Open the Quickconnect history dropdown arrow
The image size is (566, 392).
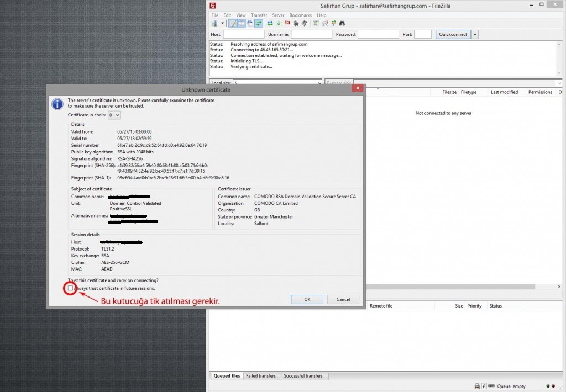[x=475, y=35]
